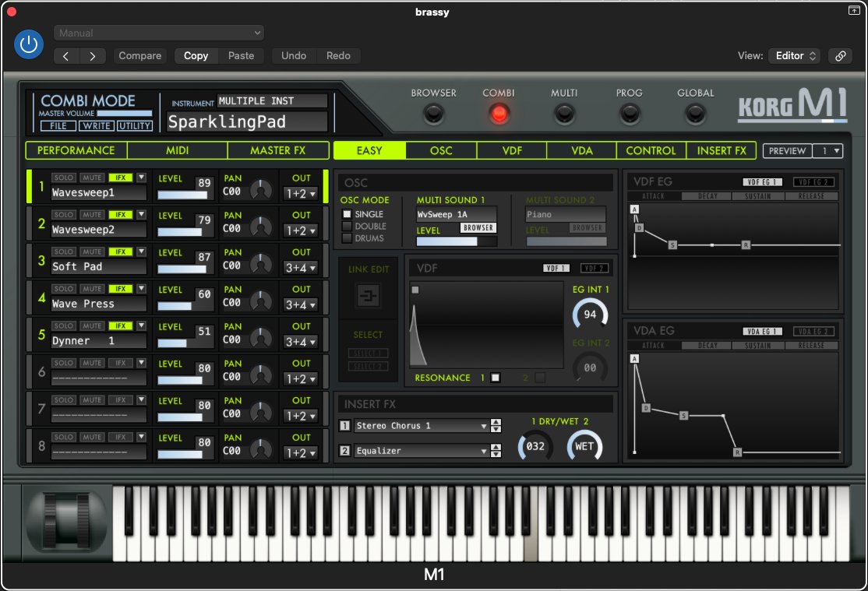This screenshot has width=868, height=591.
Task: Select the GLOBAL mode round button
Action: (x=695, y=114)
